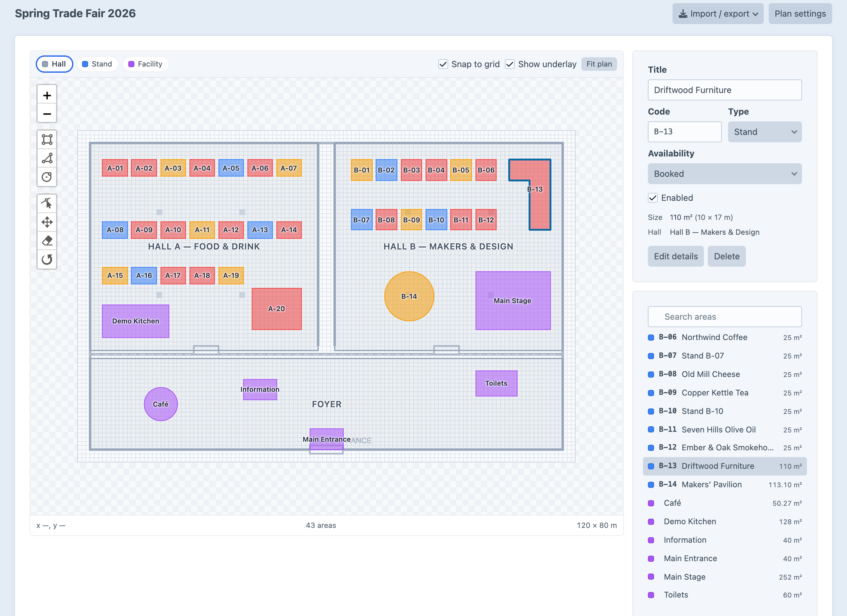This screenshot has height=616, width=847.
Task: Select the Main Stage facility on plan
Action: tap(513, 300)
